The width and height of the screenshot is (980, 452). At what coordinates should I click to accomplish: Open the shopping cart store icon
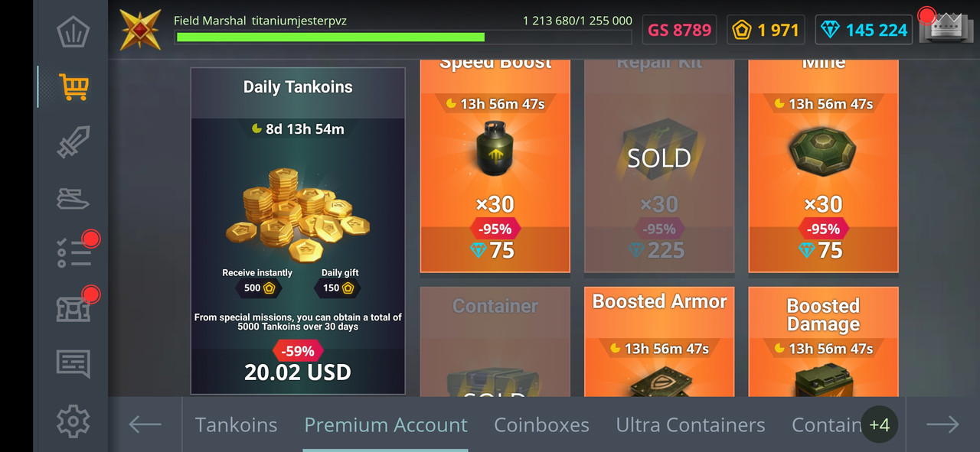(x=73, y=87)
